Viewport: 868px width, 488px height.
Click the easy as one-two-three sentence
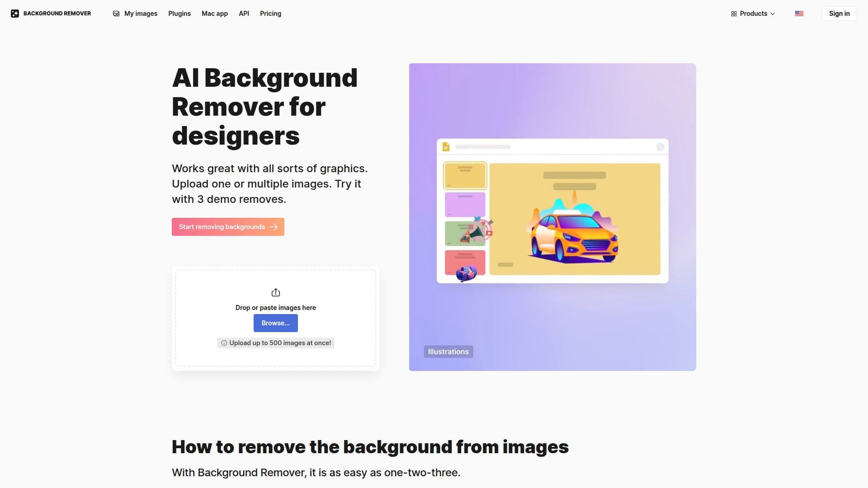(316, 473)
